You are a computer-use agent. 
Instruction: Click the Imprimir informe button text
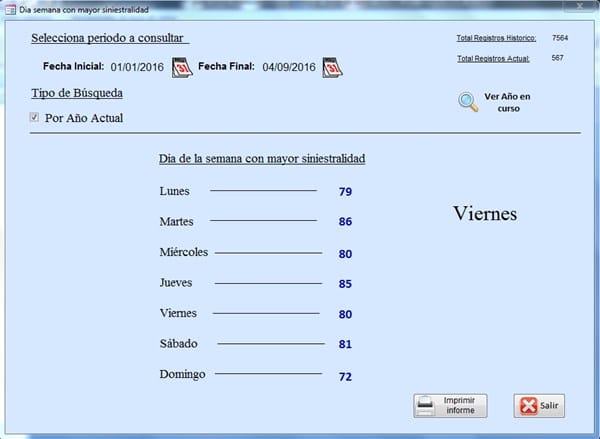[460, 405]
